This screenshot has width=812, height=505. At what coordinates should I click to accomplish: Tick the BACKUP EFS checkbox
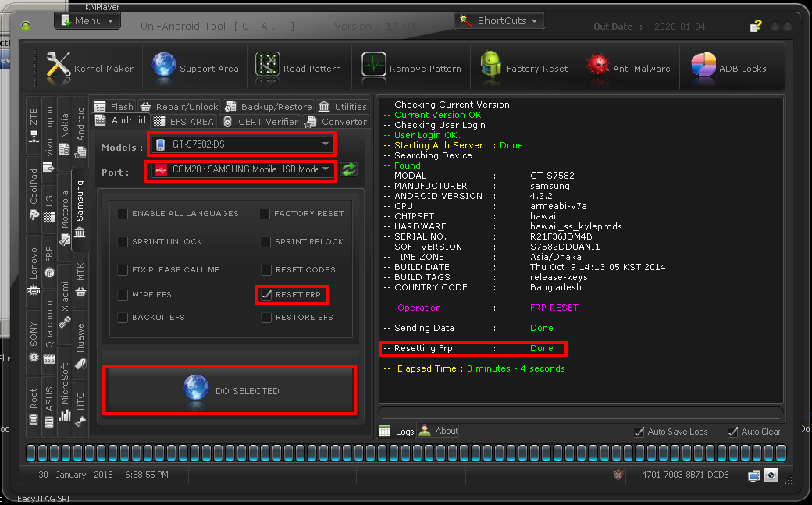click(123, 317)
